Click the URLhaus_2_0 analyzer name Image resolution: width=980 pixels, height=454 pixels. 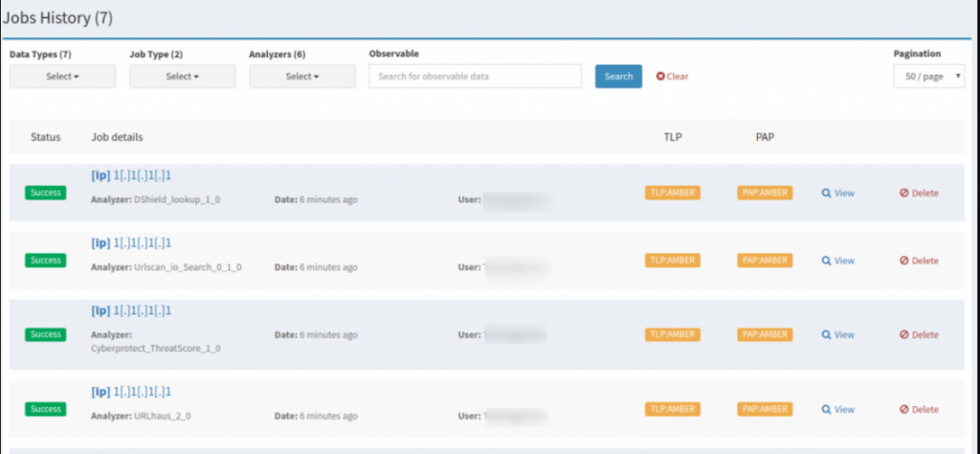[163, 416]
